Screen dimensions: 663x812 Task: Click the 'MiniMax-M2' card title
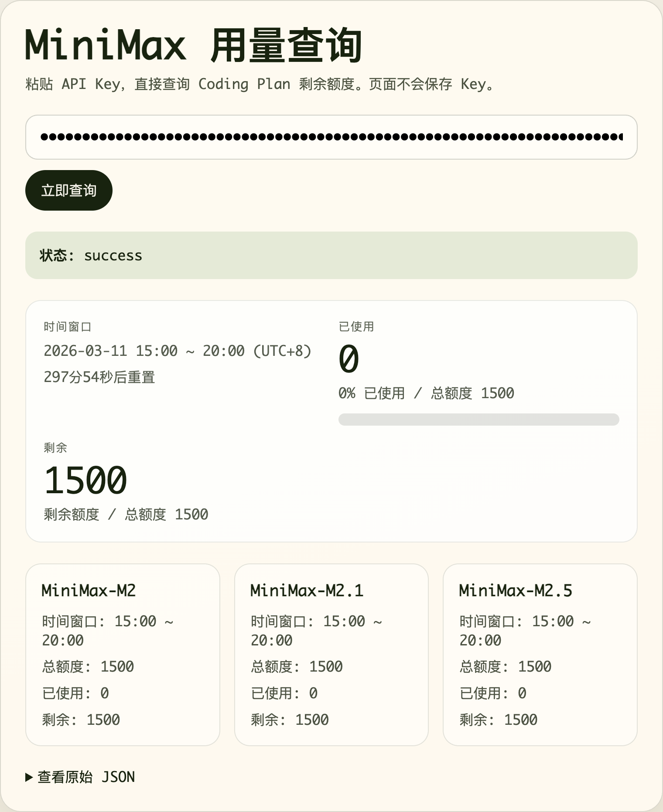point(89,590)
